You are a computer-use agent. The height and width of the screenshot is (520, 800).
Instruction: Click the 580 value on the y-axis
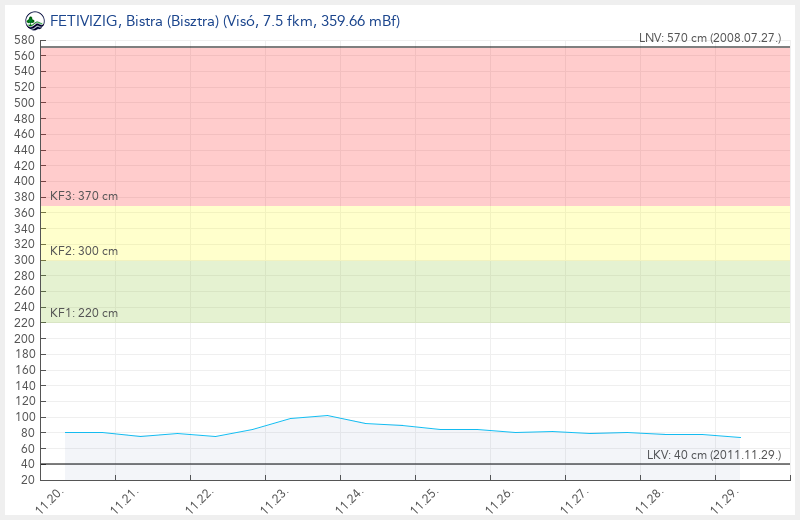coord(25,40)
